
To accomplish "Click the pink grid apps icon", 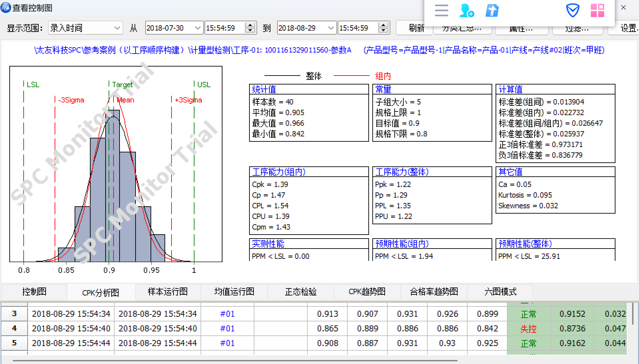I will 597,10.
